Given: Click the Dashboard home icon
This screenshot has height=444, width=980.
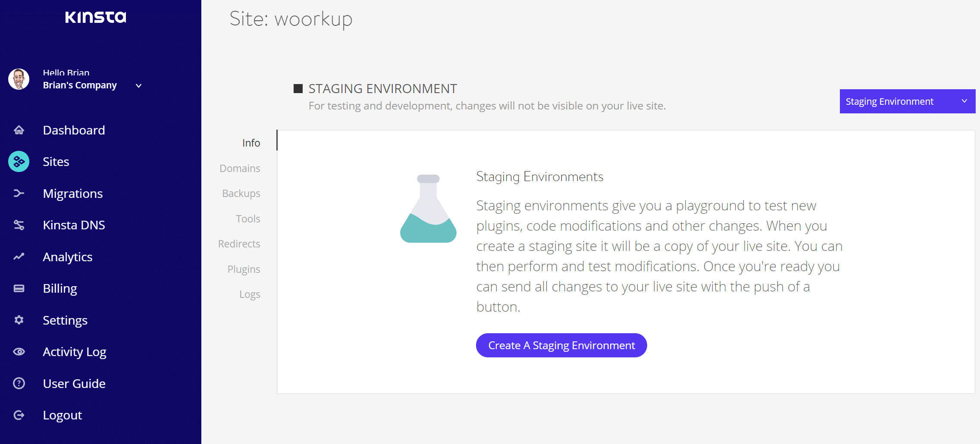Looking at the screenshot, I should coord(19,130).
